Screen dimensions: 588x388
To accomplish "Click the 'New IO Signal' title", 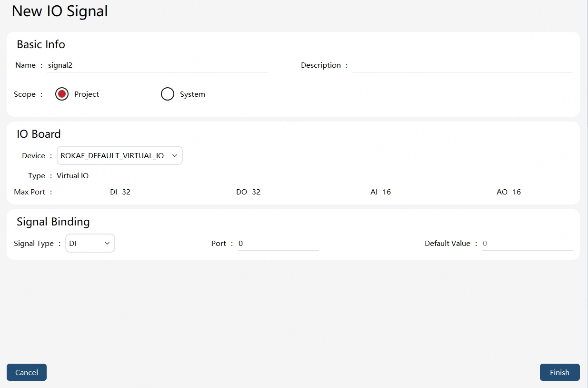I will (x=60, y=11).
